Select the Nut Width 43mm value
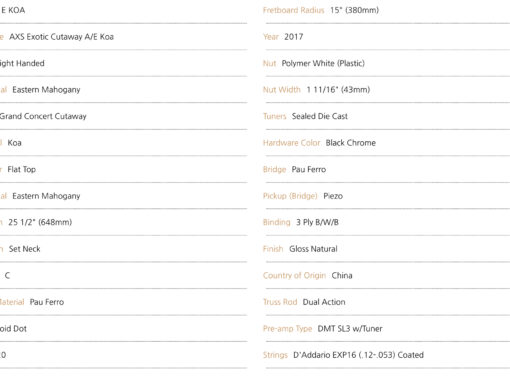This screenshot has width=510, height=382. 338,90
